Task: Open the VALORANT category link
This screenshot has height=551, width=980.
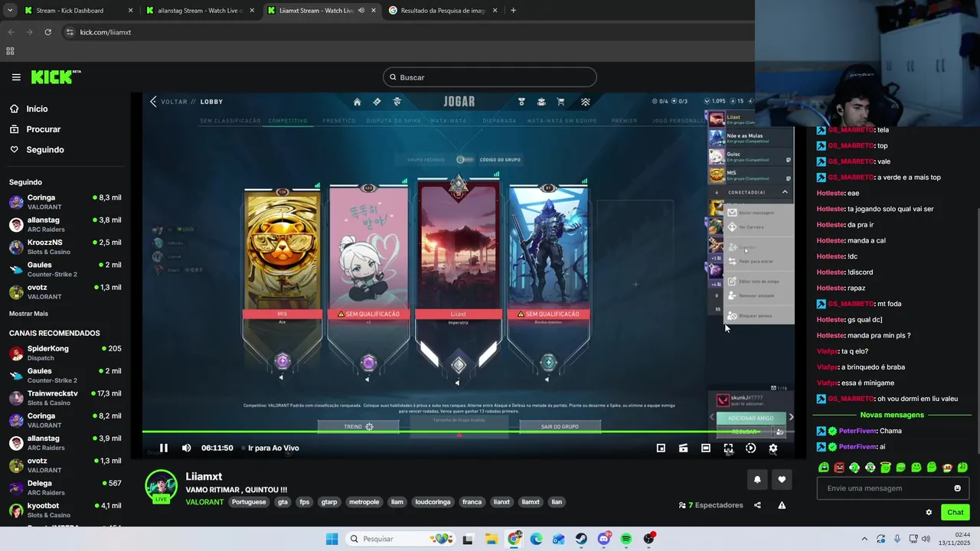Action: (204, 502)
